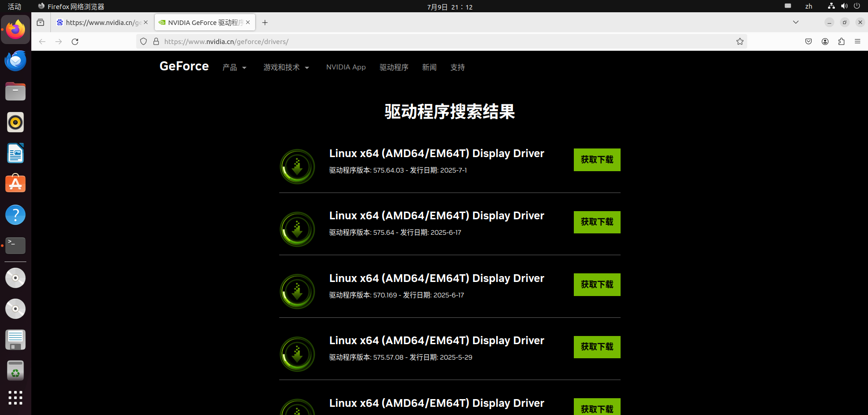This screenshot has height=415, width=868.
Task: Adjust the system volume icon
Action: pos(844,6)
